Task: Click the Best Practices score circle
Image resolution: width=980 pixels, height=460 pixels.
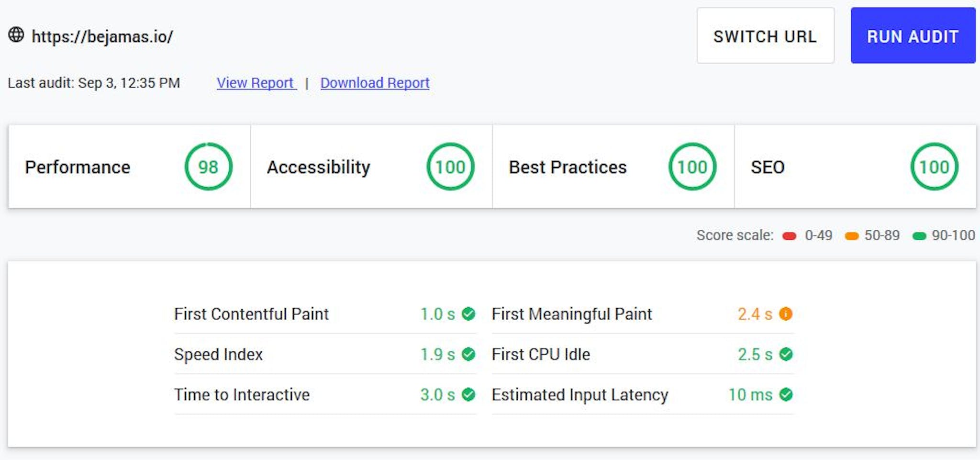Action: coord(692,167)
